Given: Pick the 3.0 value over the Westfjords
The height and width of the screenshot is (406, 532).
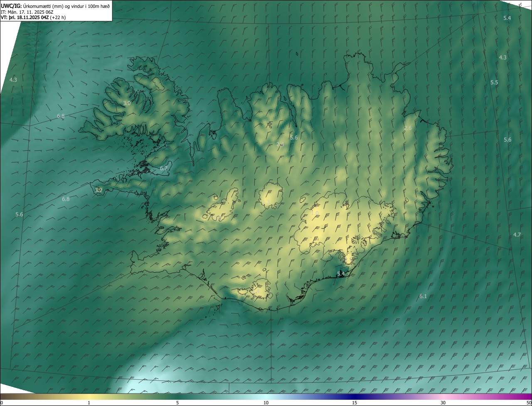Looking at the screenshot, I should tap(127, 103).
